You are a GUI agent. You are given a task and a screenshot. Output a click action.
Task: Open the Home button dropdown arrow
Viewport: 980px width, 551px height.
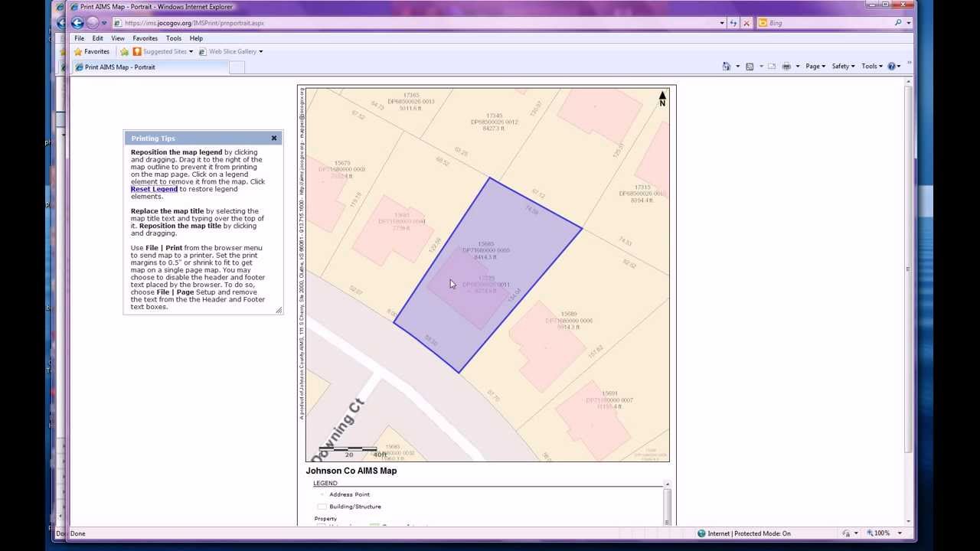(x=737, y=67)
